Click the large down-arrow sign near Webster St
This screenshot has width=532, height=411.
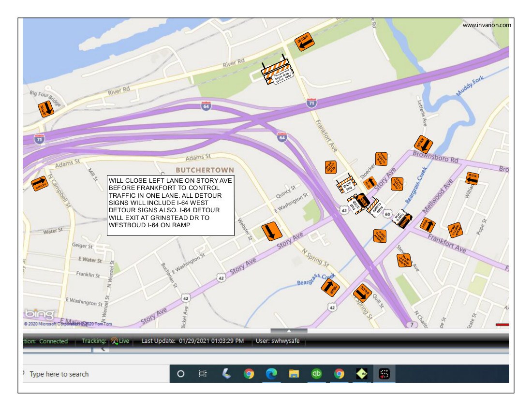click(x=271, y=231)
